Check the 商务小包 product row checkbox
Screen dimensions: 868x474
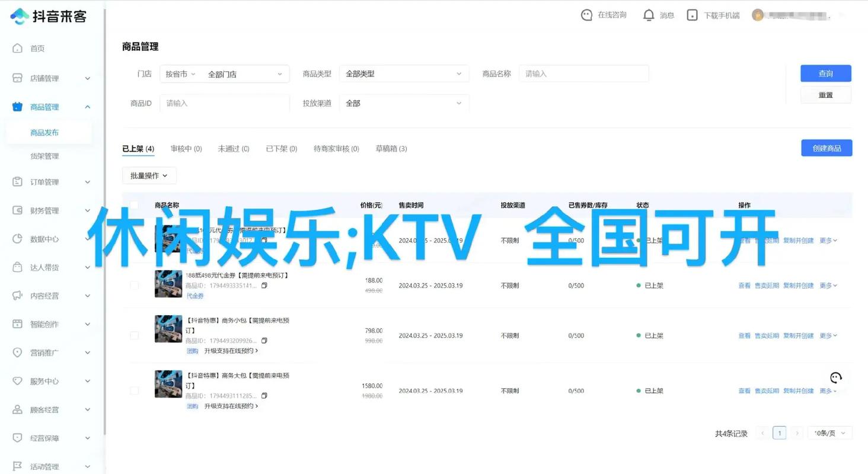coord(134,335)
